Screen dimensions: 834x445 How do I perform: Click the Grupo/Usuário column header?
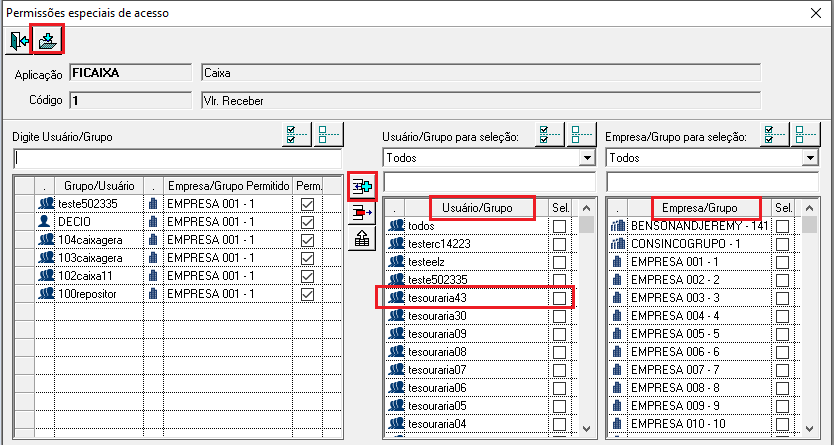coord(99,186)
